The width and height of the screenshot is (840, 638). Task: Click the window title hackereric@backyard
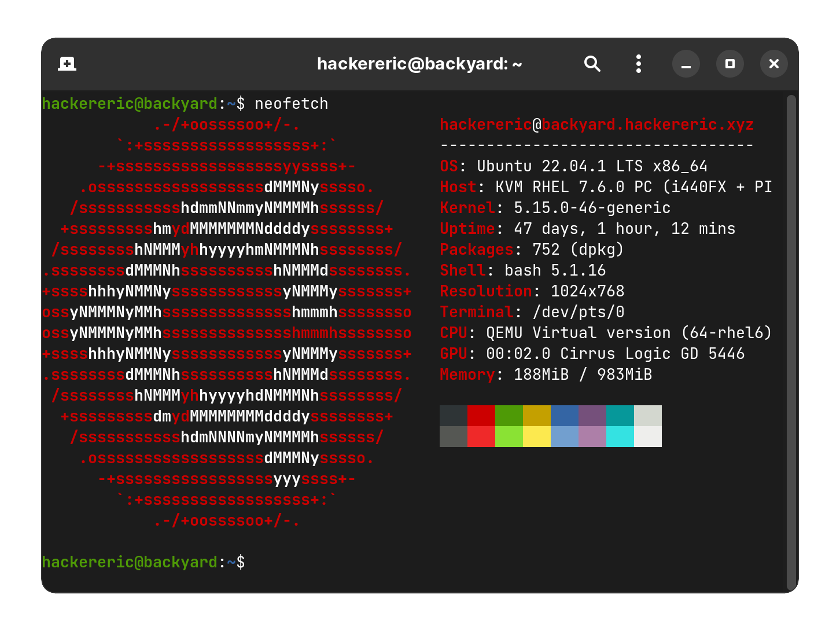click(x=419, y=64)
